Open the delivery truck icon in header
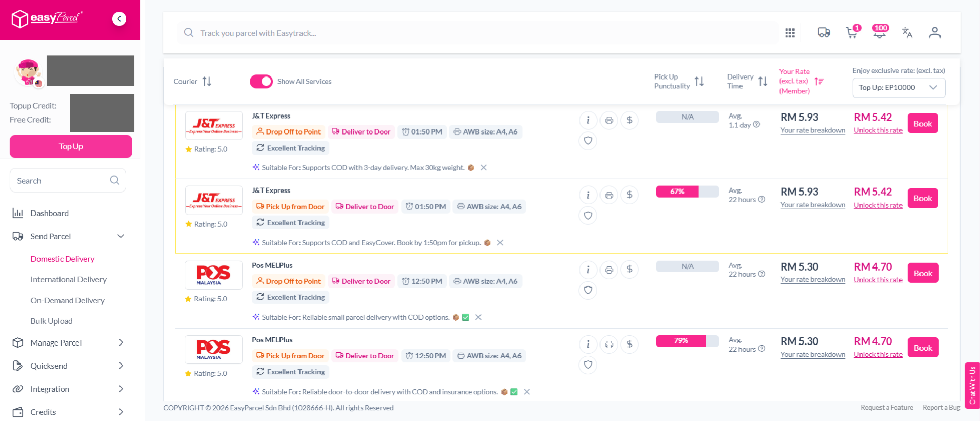This screenshot has width=980, height=421. (x=824, y=33)
